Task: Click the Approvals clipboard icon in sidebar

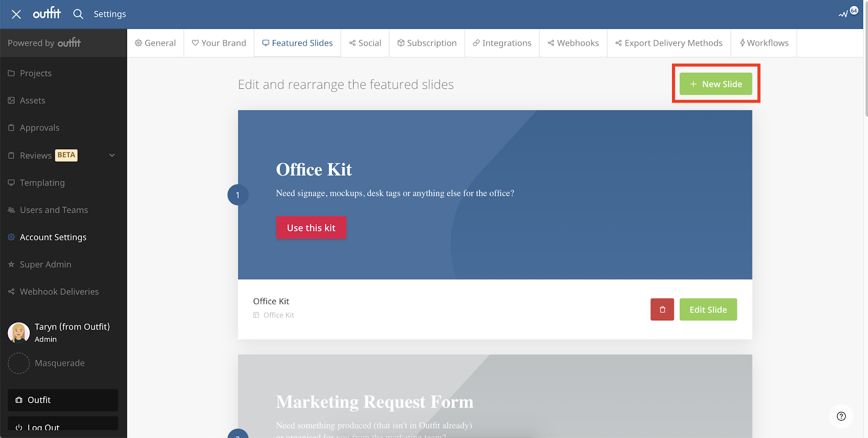Action: (x=11, y=128)
